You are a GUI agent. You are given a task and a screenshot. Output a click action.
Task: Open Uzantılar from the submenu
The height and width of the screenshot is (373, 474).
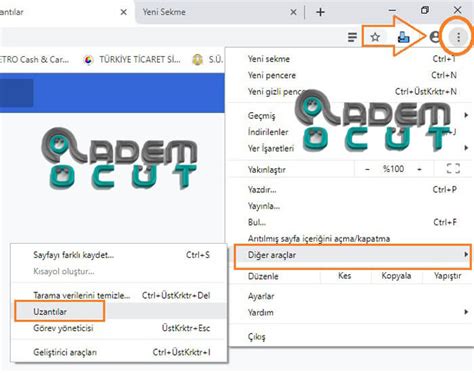pyautogui.click(x=119, y=311)
